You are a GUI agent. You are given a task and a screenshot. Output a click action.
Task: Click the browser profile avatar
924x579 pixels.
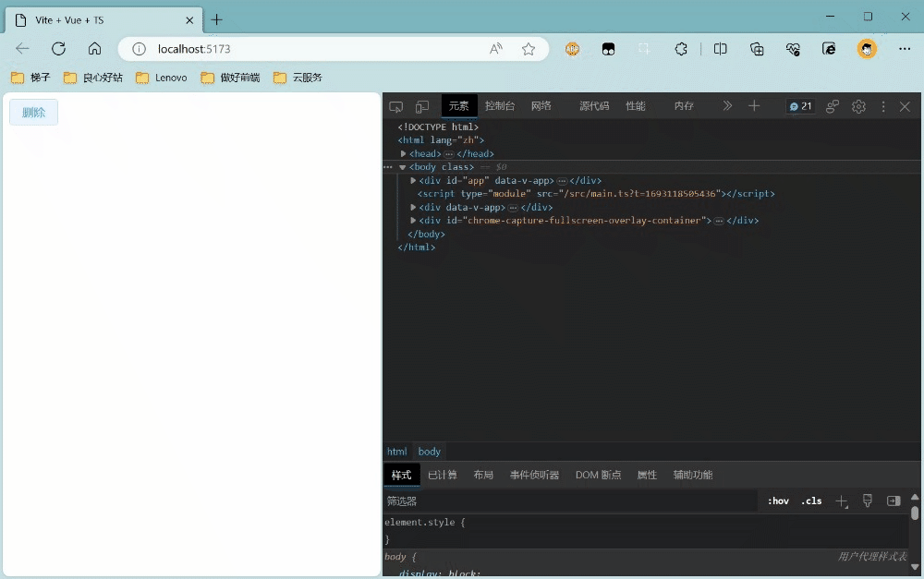click(866, 49)
